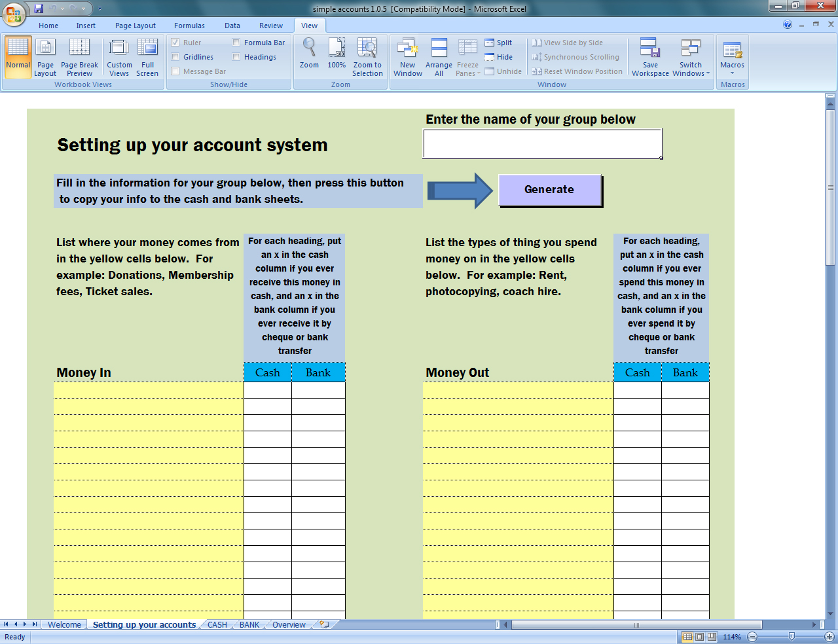
Task: Click the horizontal scrollbar thumb
Action: click(x=636, y=624)
